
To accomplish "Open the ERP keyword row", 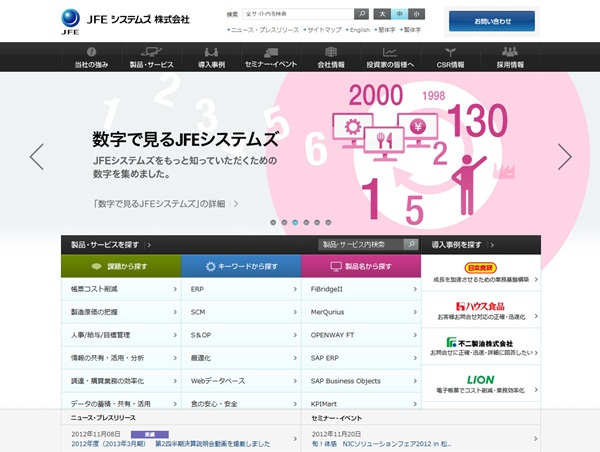I will click(241, 289).
